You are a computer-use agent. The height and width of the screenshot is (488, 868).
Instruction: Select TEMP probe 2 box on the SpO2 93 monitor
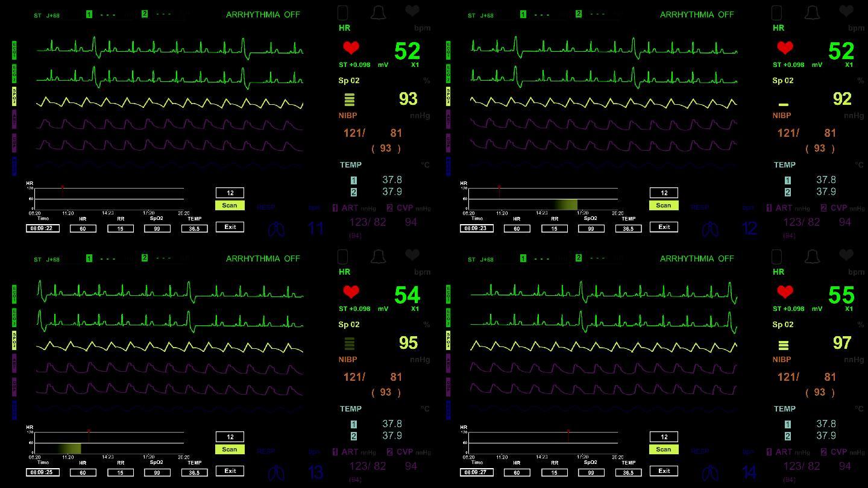click(354, 192)
